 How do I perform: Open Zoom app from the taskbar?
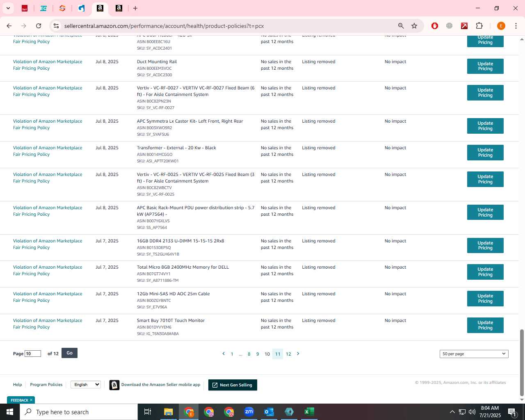pyautogui.click(x=249, y=412)
